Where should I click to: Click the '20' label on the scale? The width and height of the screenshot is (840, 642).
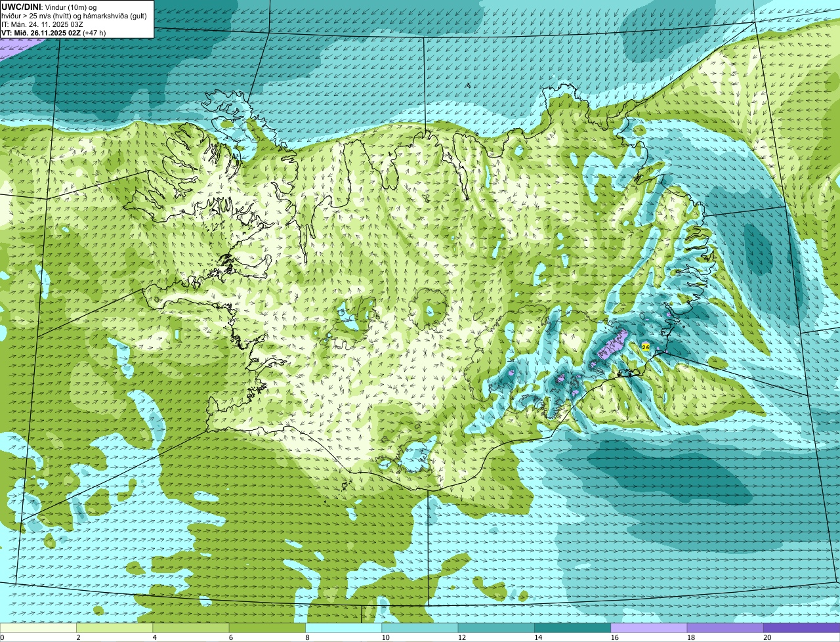[x=767, y=637]
